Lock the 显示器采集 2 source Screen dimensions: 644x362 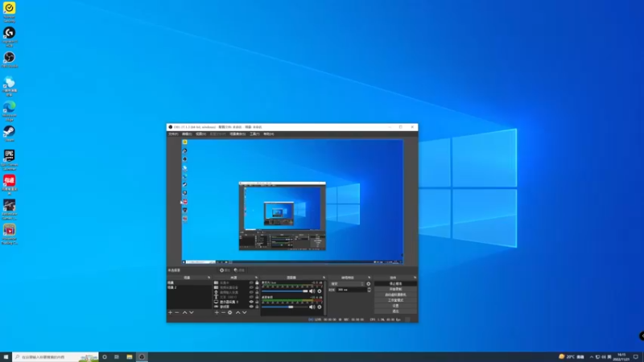(257, 302)
